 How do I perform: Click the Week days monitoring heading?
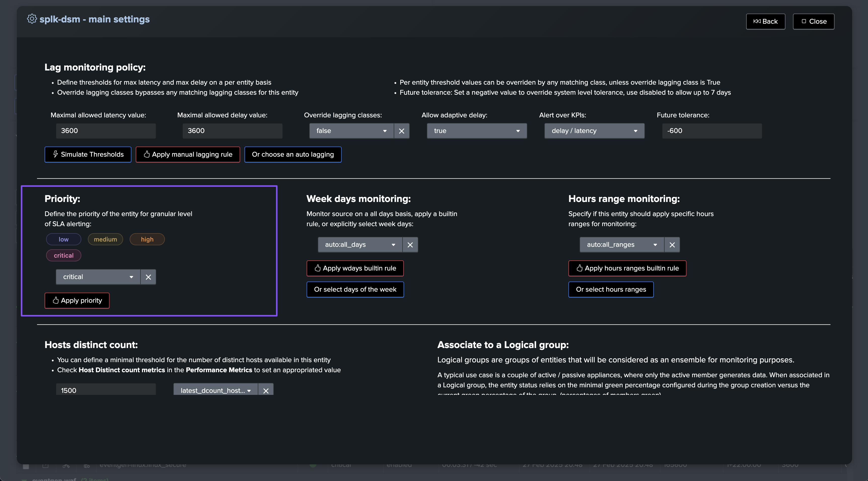(358, 199)
